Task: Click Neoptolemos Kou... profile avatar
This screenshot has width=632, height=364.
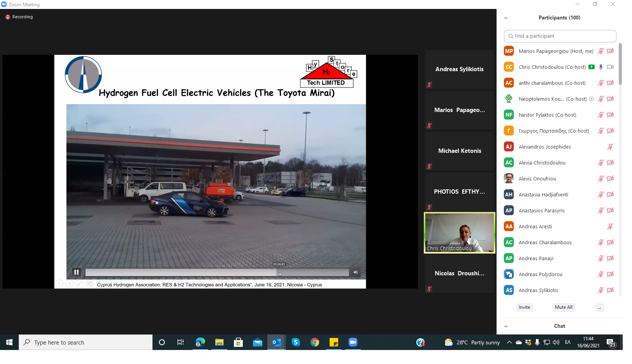Action: click(509, 99)
